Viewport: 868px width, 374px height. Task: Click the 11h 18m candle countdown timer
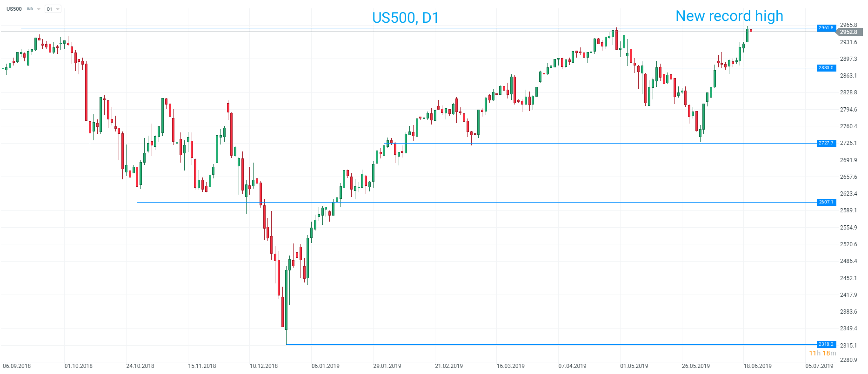point(822,353)
